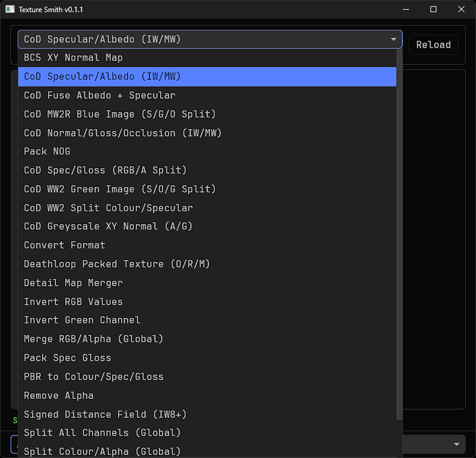Viewport: 476px width, 458px height.
Task: Select Invert Green Channel
Action: pos(208,320)
